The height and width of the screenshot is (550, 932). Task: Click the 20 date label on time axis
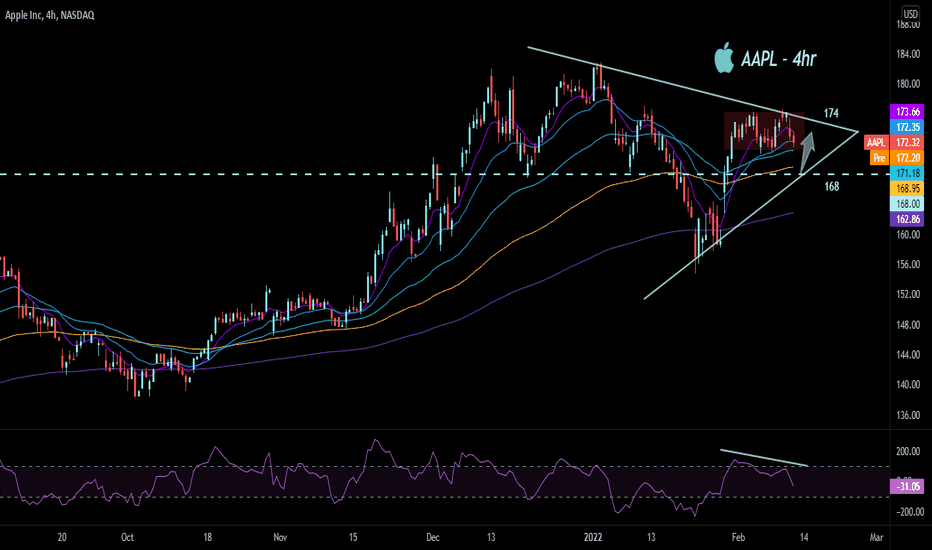(x=62, y=538)
